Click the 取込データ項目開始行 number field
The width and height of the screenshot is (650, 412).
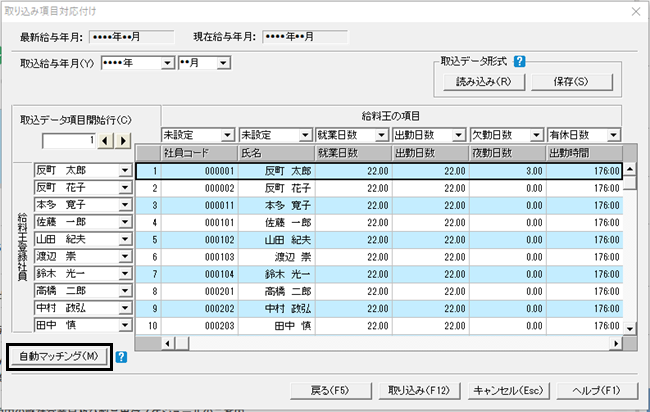pyautogui.click(x=69, y=141)
